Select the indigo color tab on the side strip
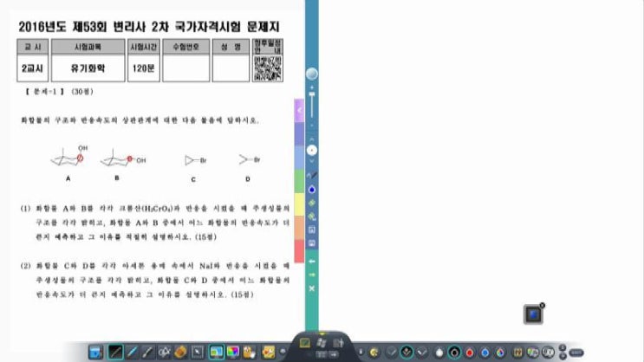 click(x=299, y=133)
